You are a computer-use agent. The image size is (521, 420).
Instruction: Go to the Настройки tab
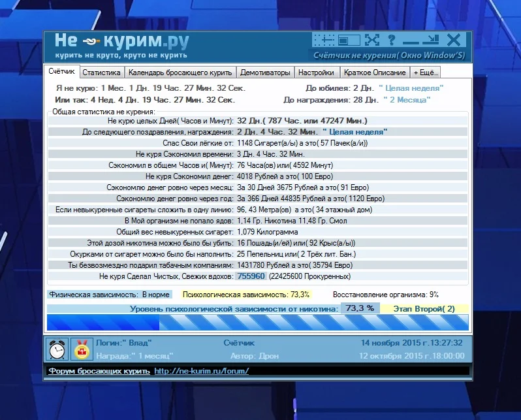(318, 73)
